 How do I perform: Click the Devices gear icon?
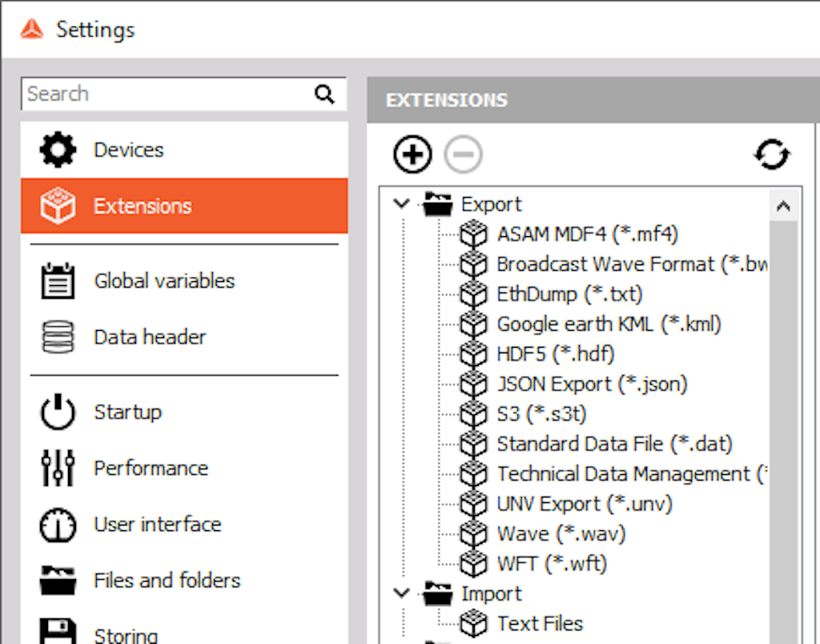58,150
